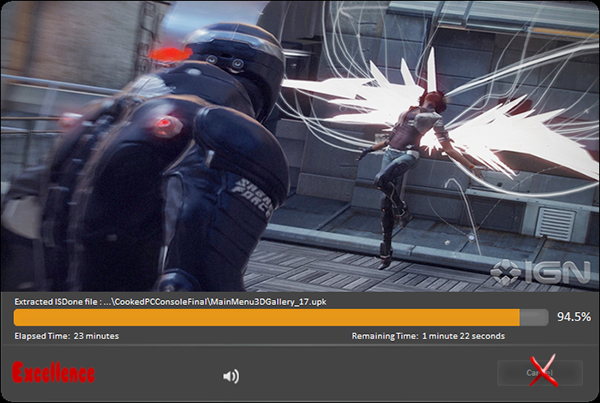
Task: Click the Elapsed Time 23 minutes label
Action: pos(67,336)
